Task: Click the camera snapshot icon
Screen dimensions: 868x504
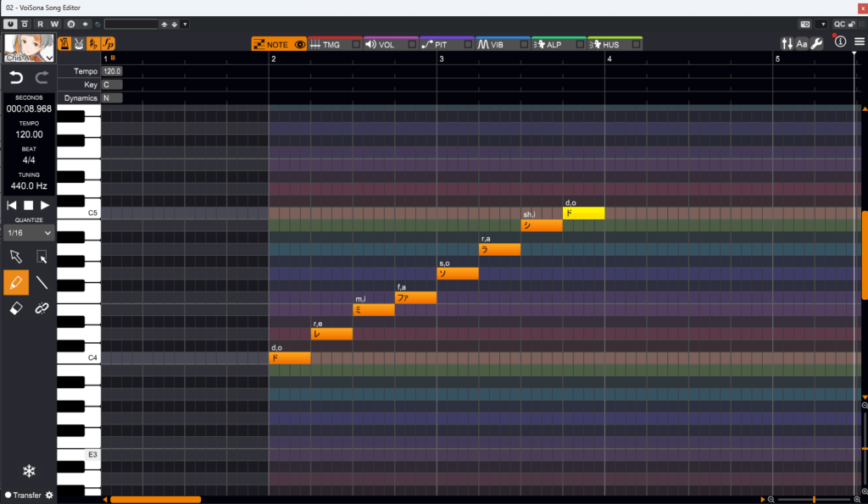Action: pyautogui.click(x=805, y=25)
